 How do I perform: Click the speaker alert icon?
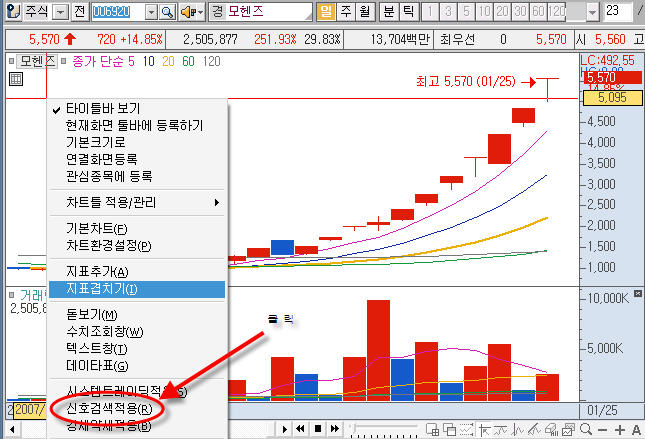pos(188,12)
